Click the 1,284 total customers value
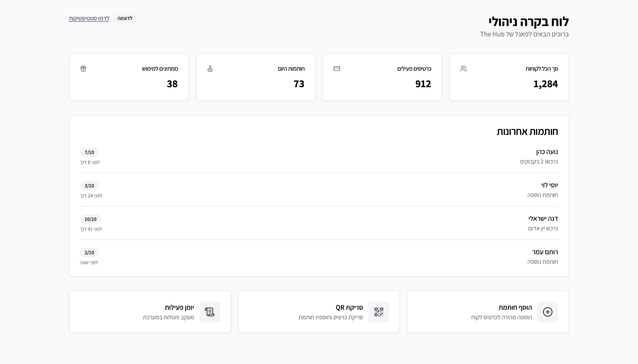This screenshot has width=638, height=364. pyautogui.click(x=545, y=84)
